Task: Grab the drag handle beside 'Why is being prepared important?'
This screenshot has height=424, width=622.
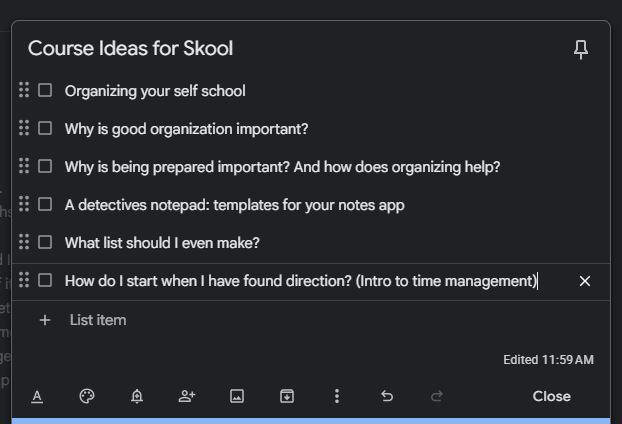Action: click(24, 166)
